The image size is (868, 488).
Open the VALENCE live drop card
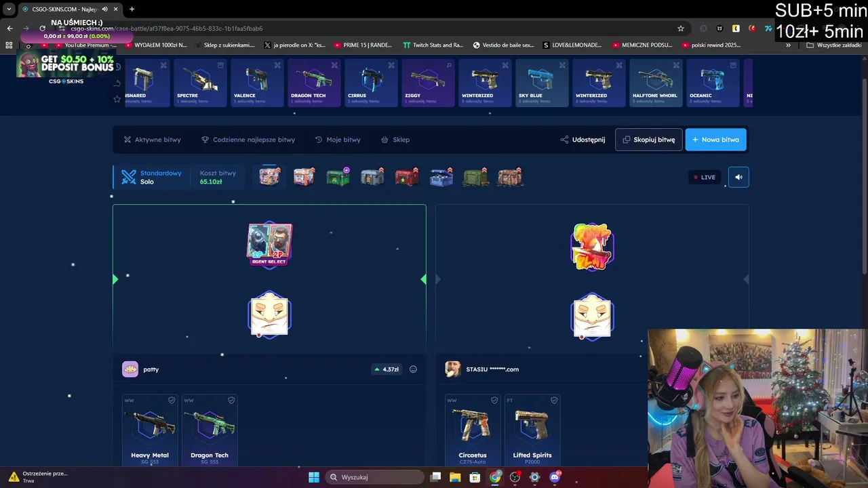click(x=257, y=83)
